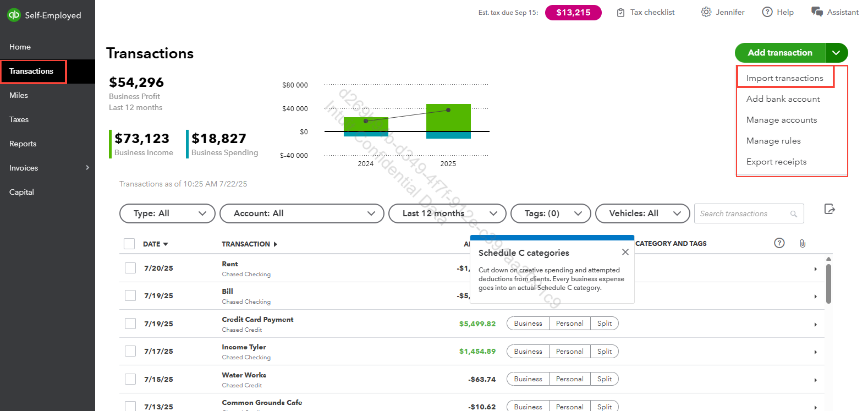Click the transactions list vertical scrollbar
The image size is (868, 411).
point(829,284)
